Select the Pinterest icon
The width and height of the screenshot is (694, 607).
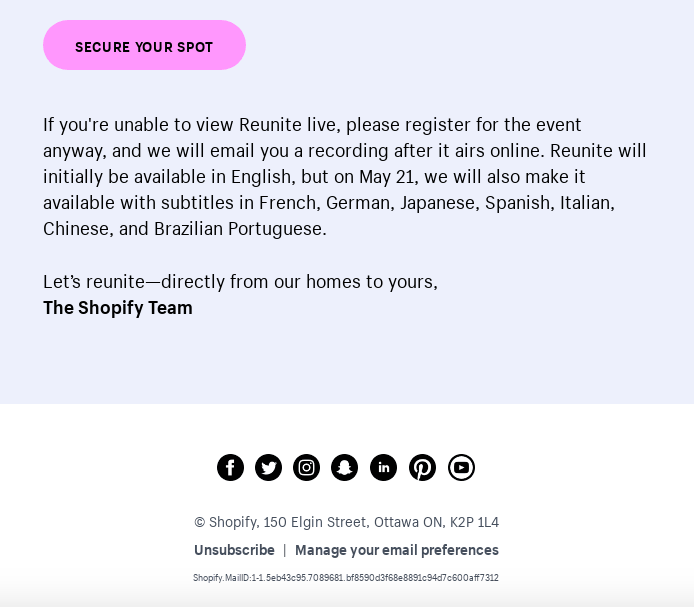click(x=422, y=468)
